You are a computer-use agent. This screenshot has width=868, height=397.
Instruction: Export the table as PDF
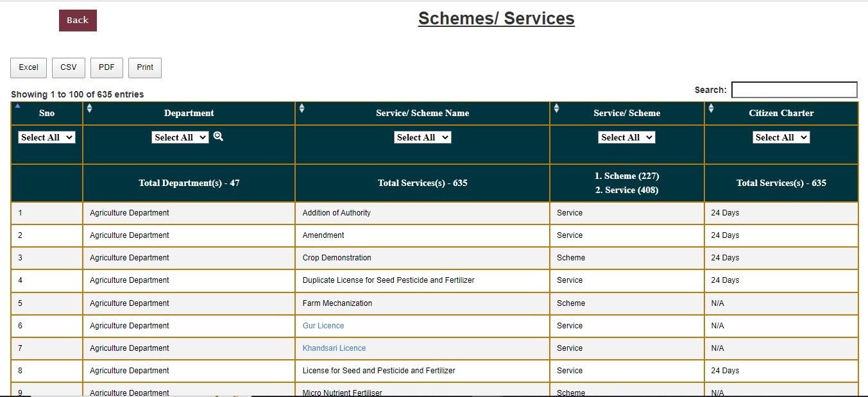(x=106, y=68)
